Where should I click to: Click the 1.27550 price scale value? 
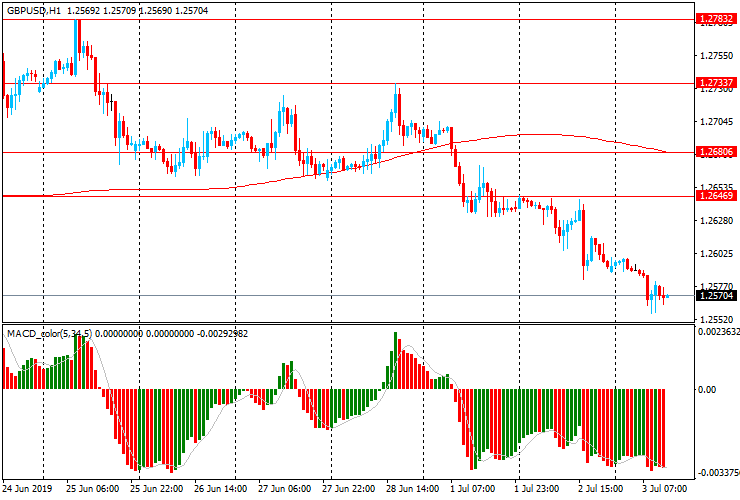click(x=717, y=56)
